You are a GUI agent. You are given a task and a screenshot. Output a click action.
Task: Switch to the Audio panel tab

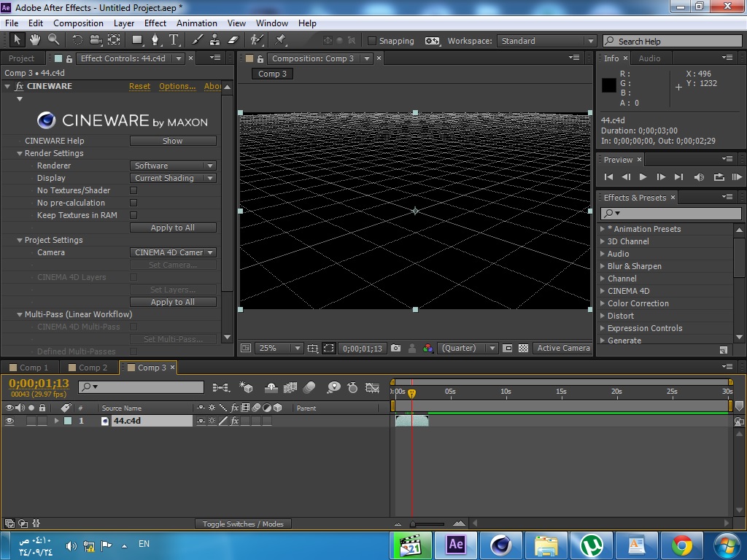pos(649,58)
